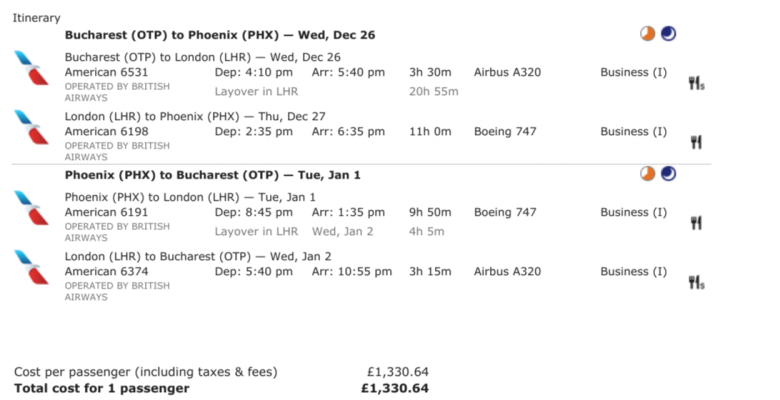Click the American 6531 flight number
This screenshot has width=780, height=400.
coord(106,72)
